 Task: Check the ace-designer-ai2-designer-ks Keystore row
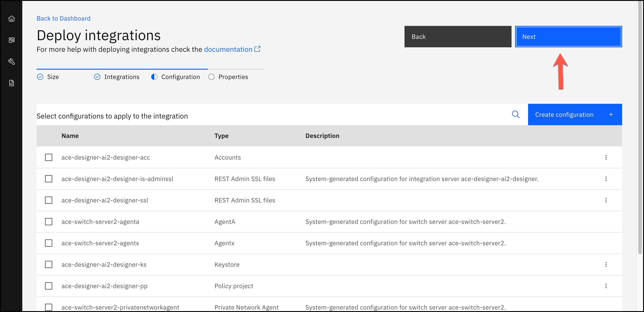click(48, 264)
